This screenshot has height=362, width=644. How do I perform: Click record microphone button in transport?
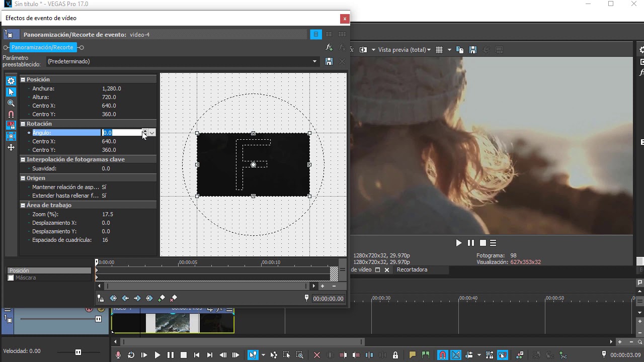click(118, 355)
